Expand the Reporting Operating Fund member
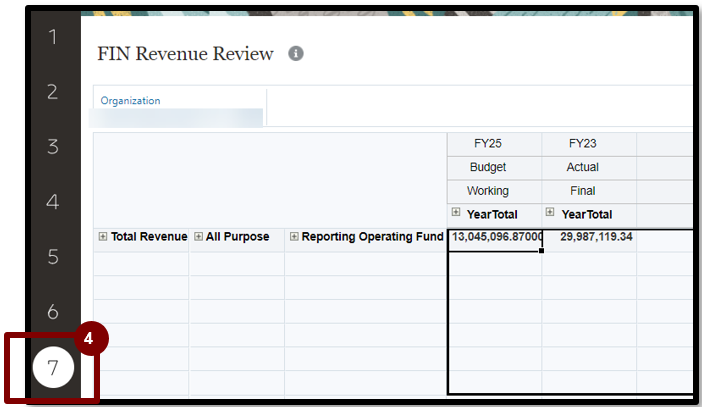The height and width of the screenshot is (407, 702). pos(294,237)
